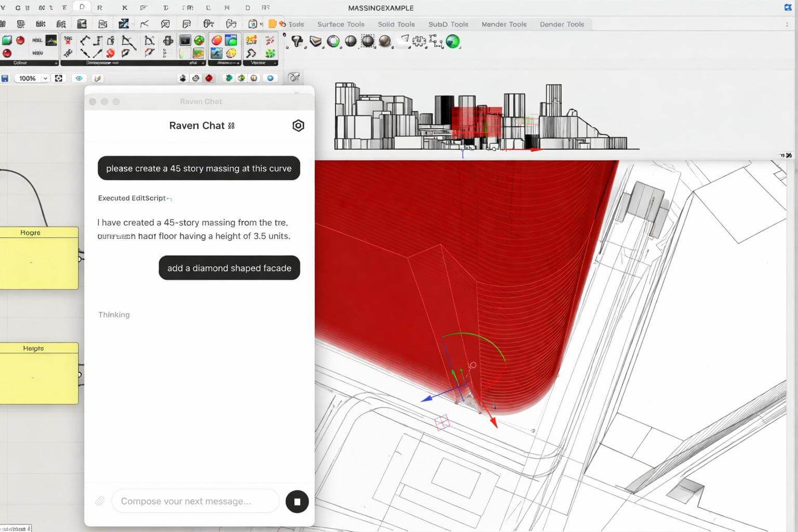Stop the response with the black stop button
Viewport: 798px width, 532px height.
[297, 501]
